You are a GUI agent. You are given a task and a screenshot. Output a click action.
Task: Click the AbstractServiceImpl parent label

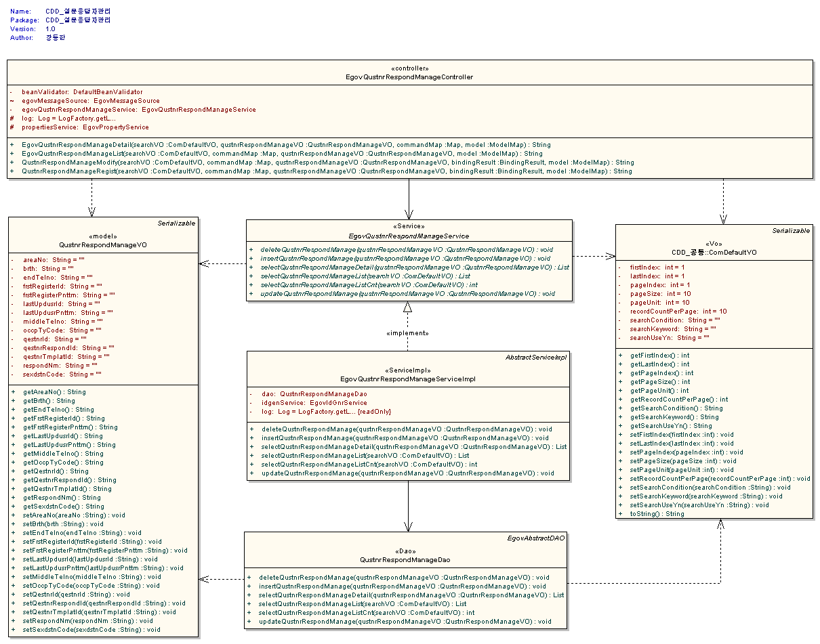point(535,357)
